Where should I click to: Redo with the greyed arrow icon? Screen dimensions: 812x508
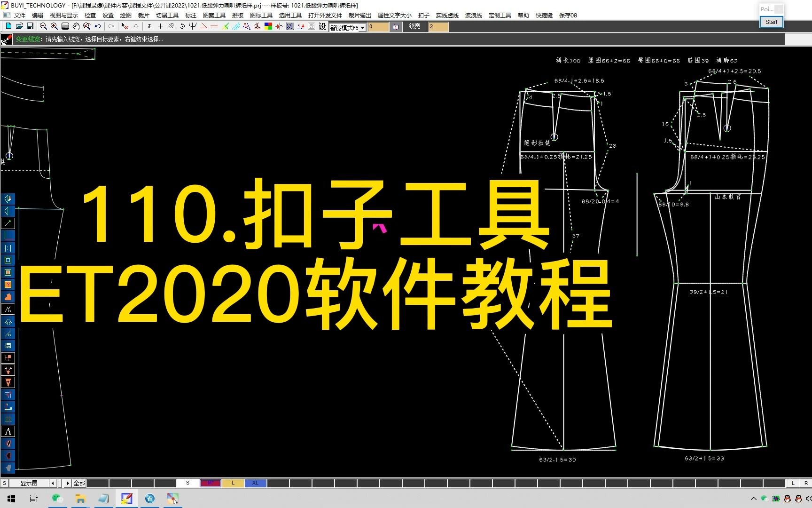point(111,26)
